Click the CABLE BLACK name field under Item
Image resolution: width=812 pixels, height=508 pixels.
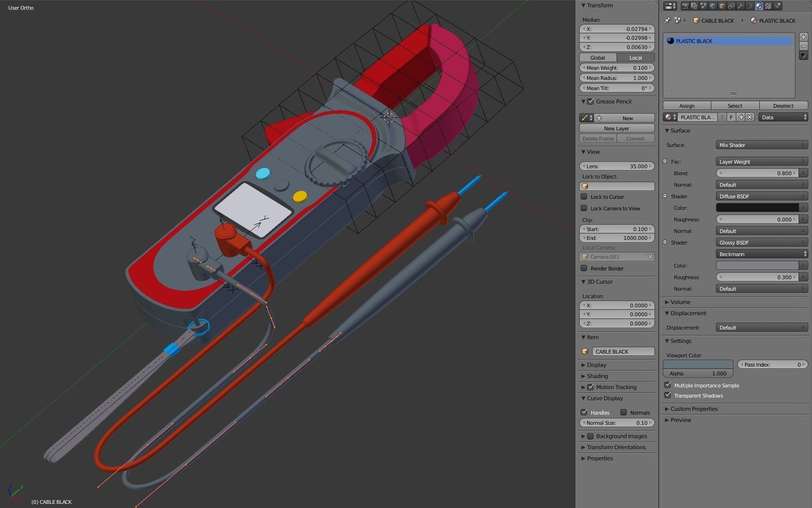623,351
